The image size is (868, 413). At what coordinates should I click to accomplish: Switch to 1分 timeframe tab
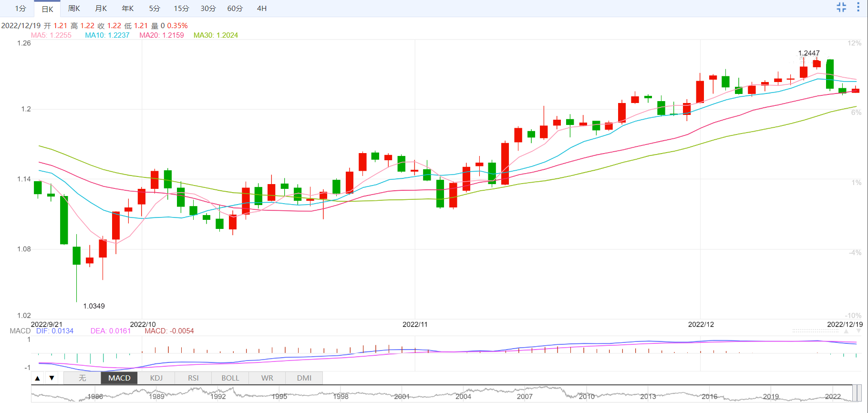coord(21,9)
